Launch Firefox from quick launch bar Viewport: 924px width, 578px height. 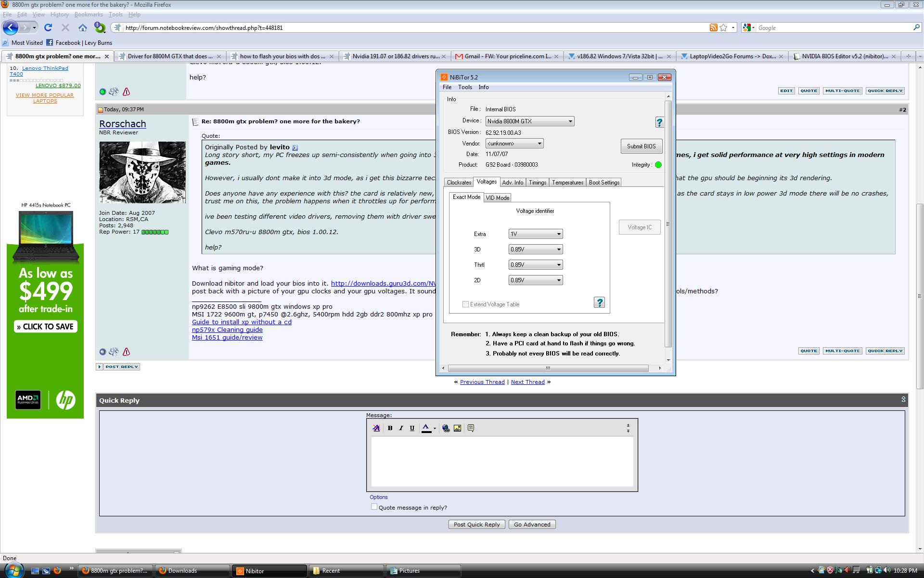click(x=57, y=571)
